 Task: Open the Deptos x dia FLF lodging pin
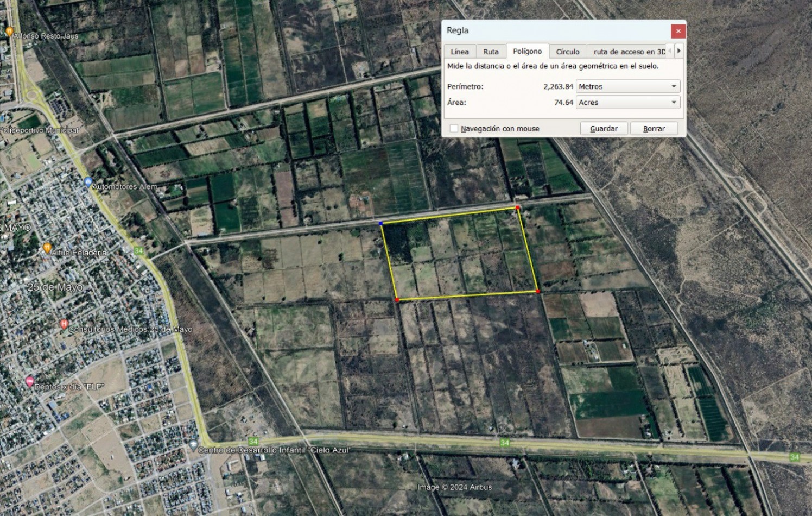tap(30, 382)
